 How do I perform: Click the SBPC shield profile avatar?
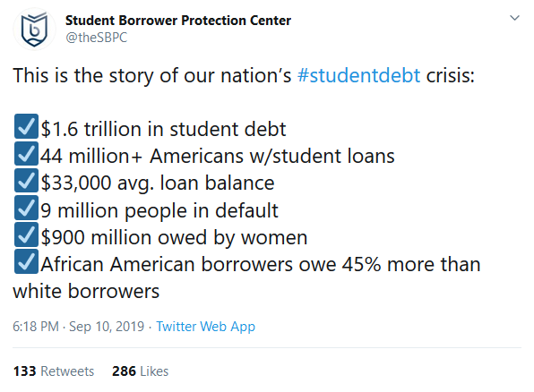[34, 30]
